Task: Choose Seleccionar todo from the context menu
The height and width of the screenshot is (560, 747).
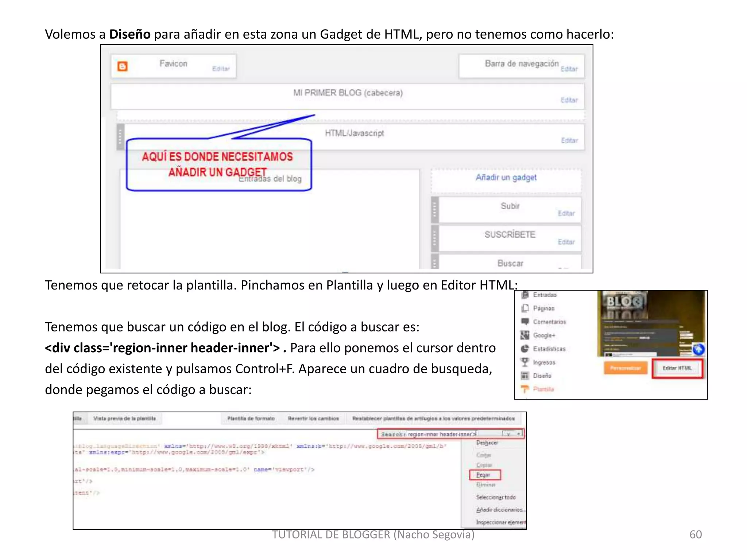Action: click(x=496, y=497)
